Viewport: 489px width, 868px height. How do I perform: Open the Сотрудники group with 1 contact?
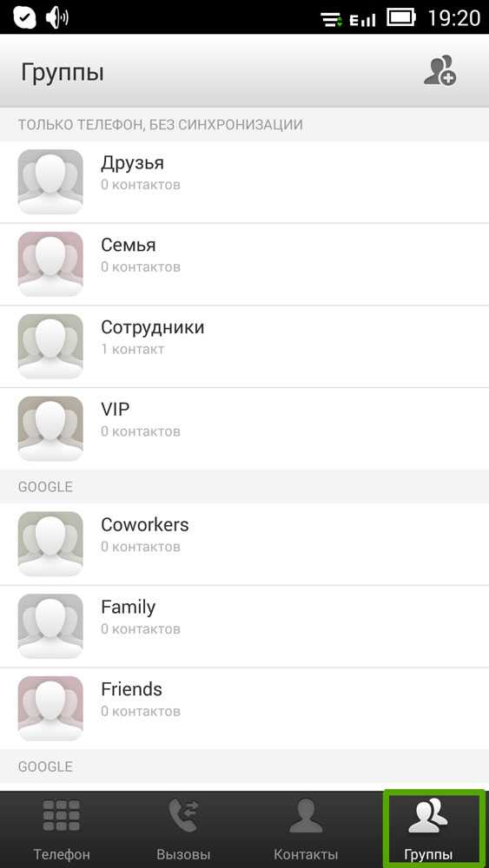(x=244, y=346)
